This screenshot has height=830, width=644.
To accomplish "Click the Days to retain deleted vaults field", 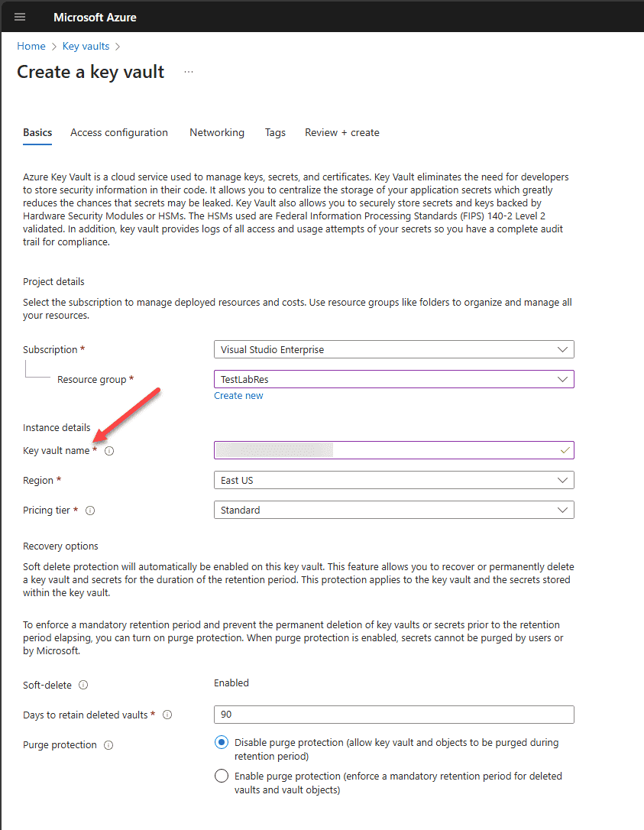I will [x=393, y=714].
